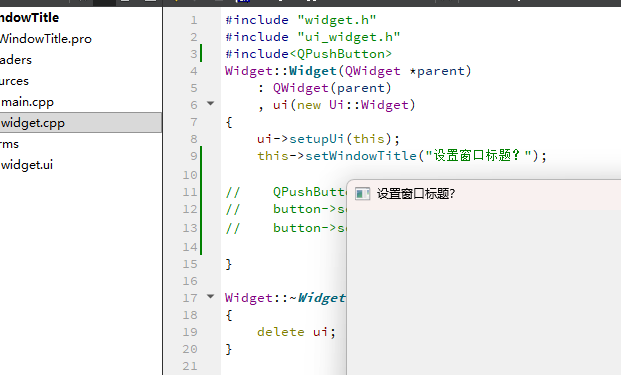
Task: Select the Sources folder in project tree
Action: pos(14,81)
